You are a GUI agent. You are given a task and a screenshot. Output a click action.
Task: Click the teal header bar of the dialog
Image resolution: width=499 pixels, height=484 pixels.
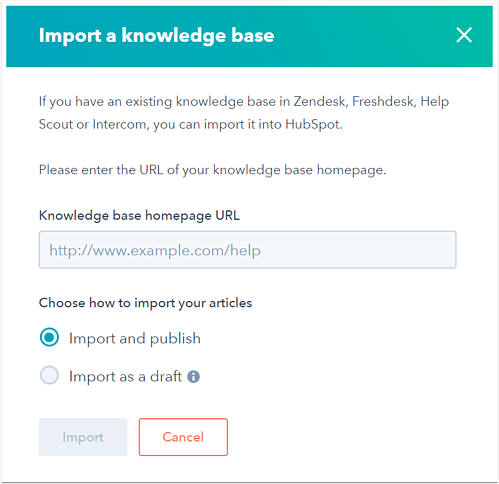pyautogui.click(x=249, y=36)
